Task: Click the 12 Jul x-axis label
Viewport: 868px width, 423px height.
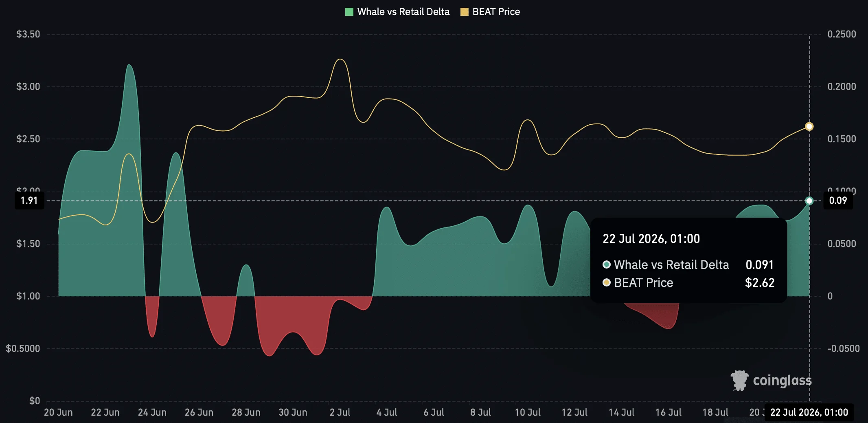Action: point(574,412)
